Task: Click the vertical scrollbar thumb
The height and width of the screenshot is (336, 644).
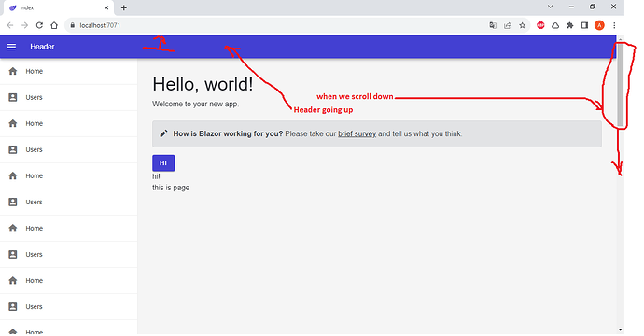Action: [620, 84]
